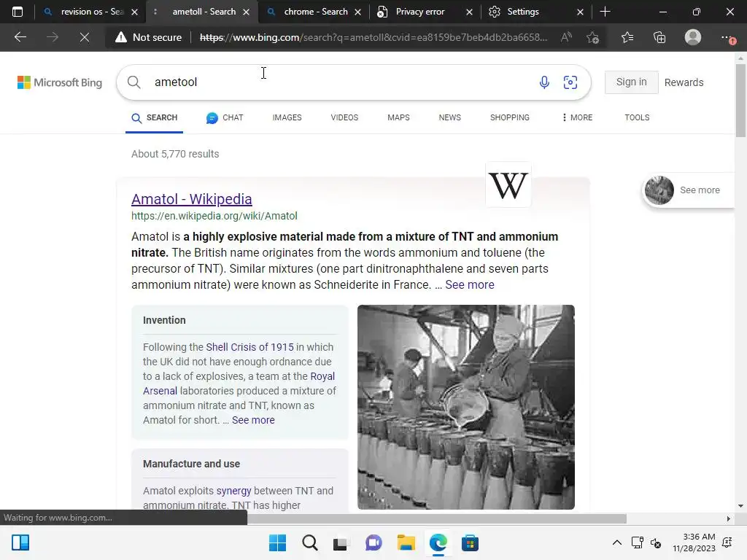
Task: Click the browser profile avatar
Action: pos(693,37)
